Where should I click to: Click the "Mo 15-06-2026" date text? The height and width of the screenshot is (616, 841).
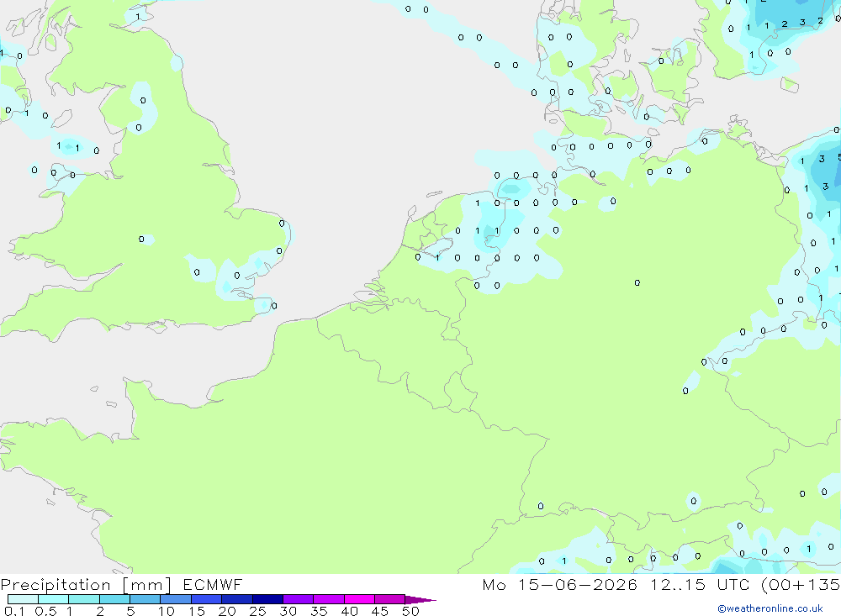pos(560,584)
